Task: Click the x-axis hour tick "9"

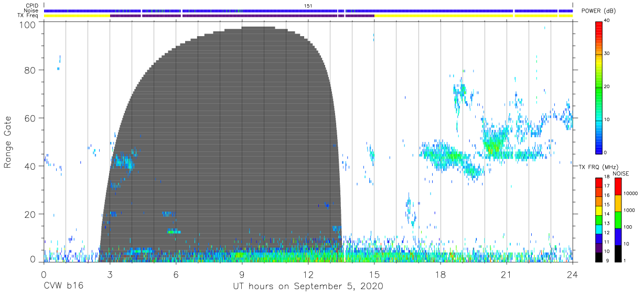Action: coord(242,273)
